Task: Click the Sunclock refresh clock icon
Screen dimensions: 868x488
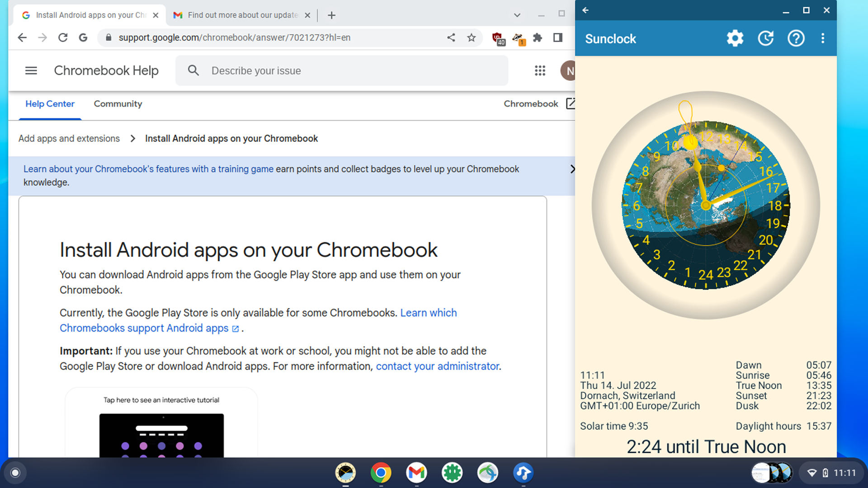Action: pos(765,38)
